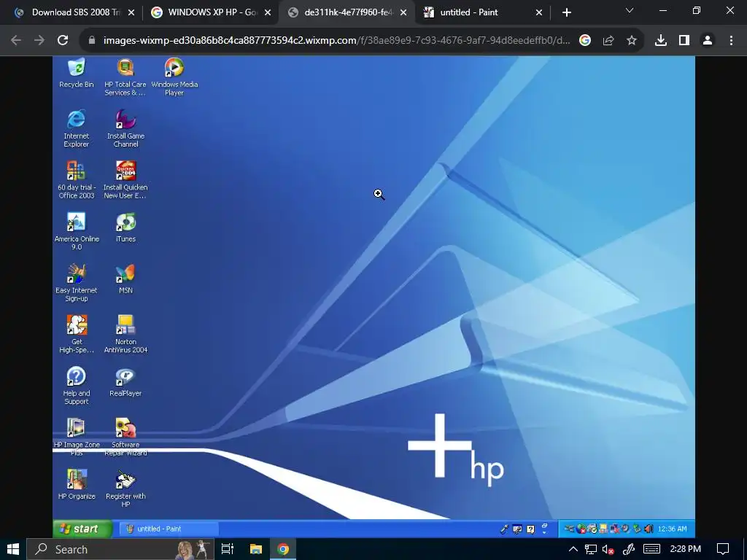Open America Online 9.0 shortcut
The width and height of the screenshot is (747, 560).
point(76,231)
